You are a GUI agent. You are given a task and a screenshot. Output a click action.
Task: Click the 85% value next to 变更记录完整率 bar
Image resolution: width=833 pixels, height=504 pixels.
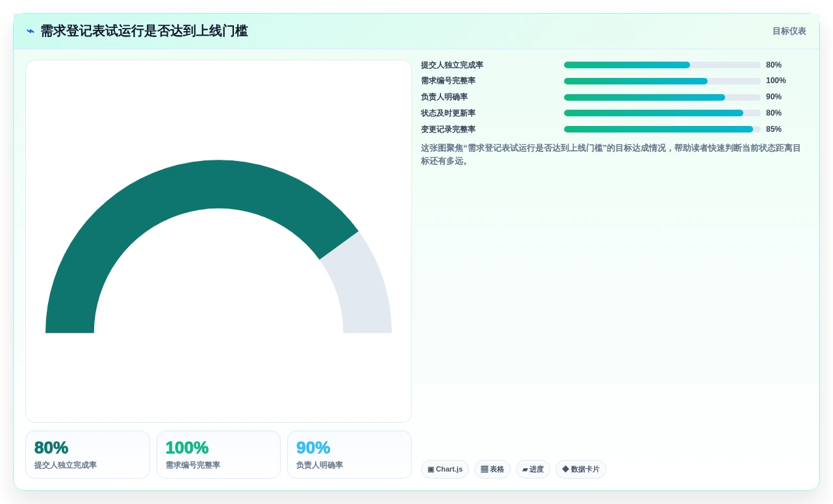(774, 129)
